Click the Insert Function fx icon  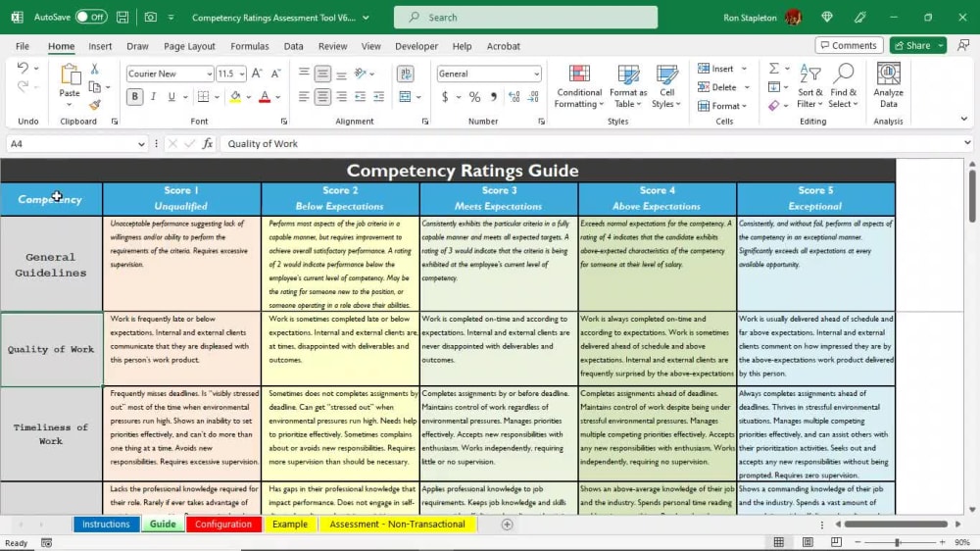click(x=208, y=144)
